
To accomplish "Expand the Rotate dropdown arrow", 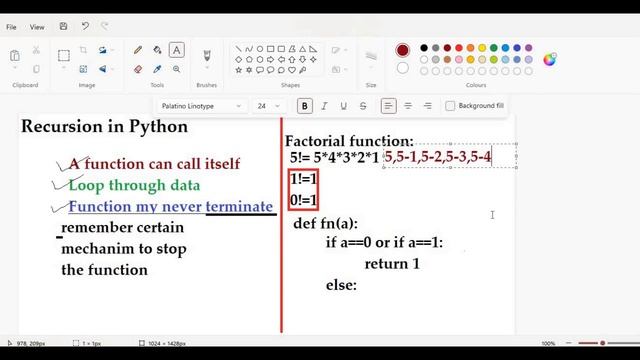I will [112, 50].
